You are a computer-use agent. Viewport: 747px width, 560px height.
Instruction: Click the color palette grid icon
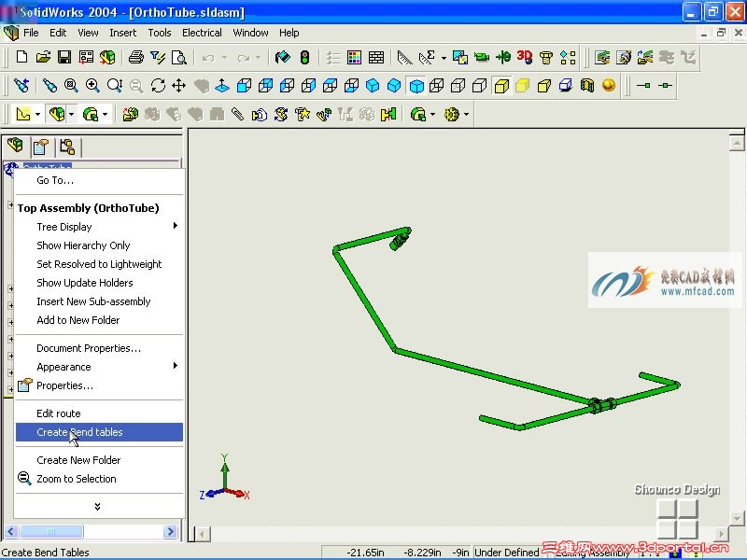click(355, 57)
